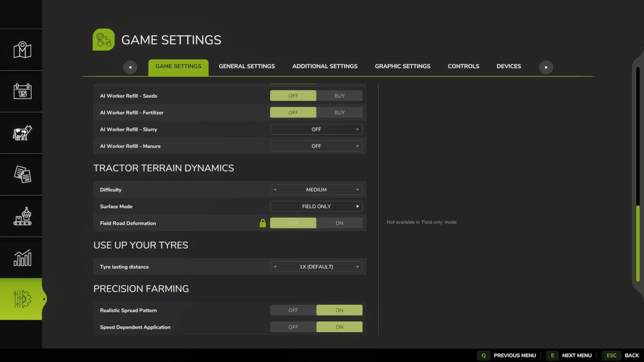
Task: Open the contracts documents page
Action: (22, 174)
